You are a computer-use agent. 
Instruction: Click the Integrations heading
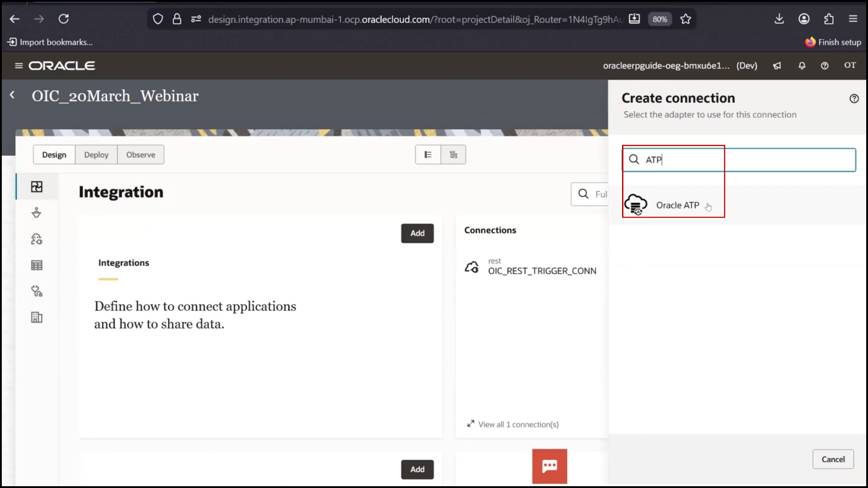point(123,263)
